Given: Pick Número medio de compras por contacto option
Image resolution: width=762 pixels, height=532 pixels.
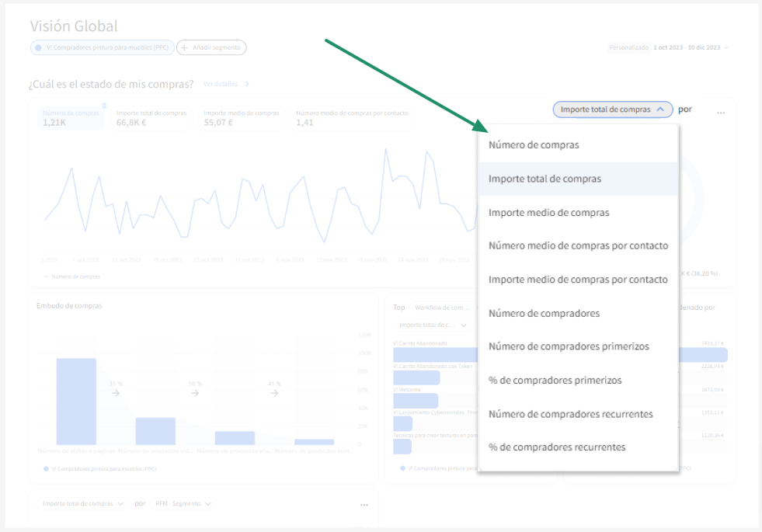Looking at the screenshot, I should [x=579, y=246].
